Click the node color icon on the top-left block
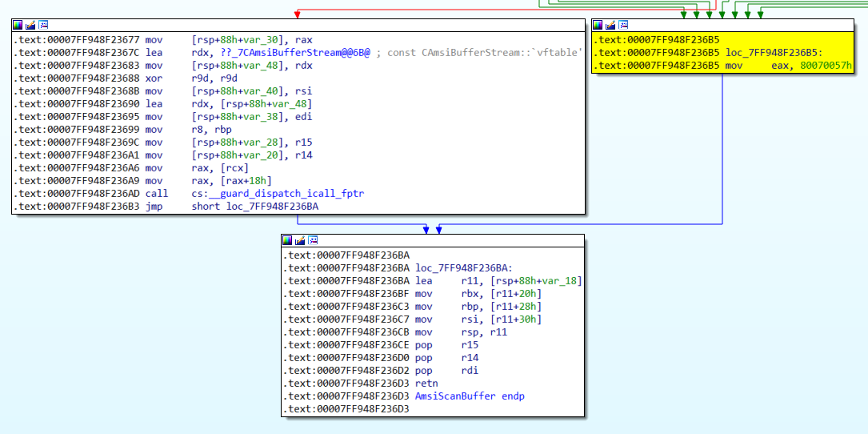 point(18,26)
